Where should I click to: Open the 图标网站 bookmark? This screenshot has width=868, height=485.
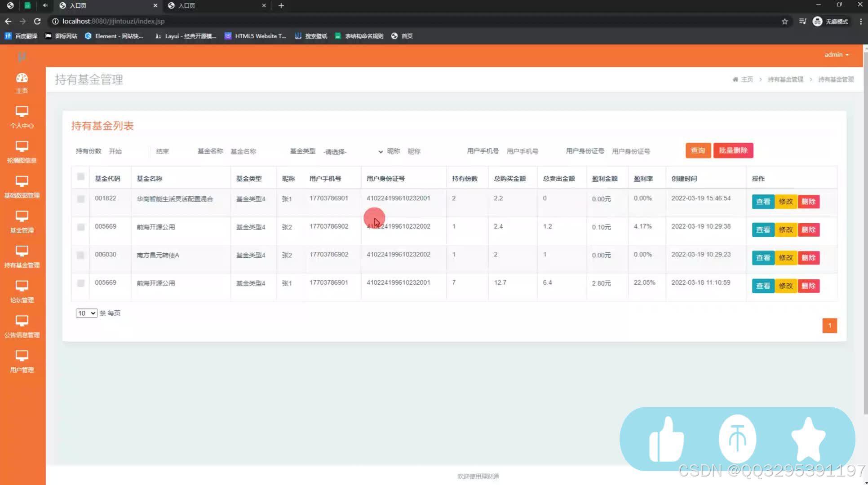pyautogui.click(x=62, y=36)
